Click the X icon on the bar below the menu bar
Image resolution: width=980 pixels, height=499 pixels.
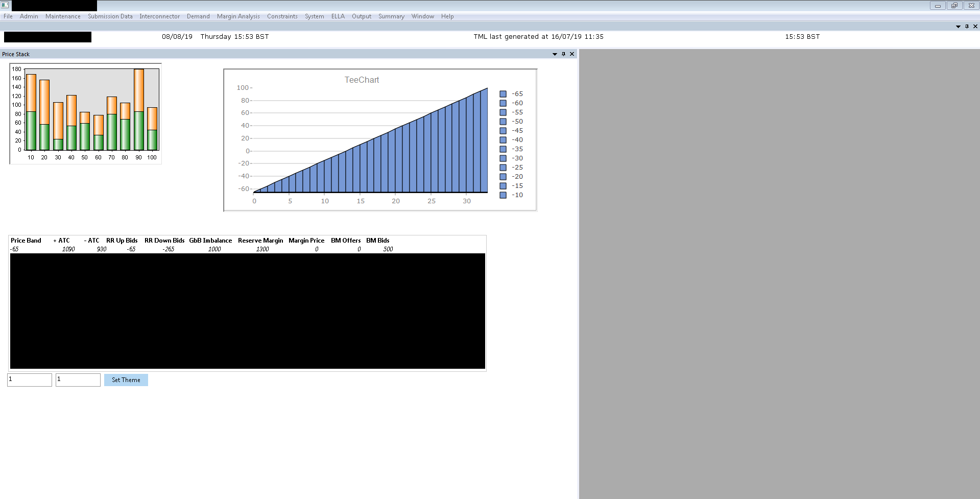(975, 27)
